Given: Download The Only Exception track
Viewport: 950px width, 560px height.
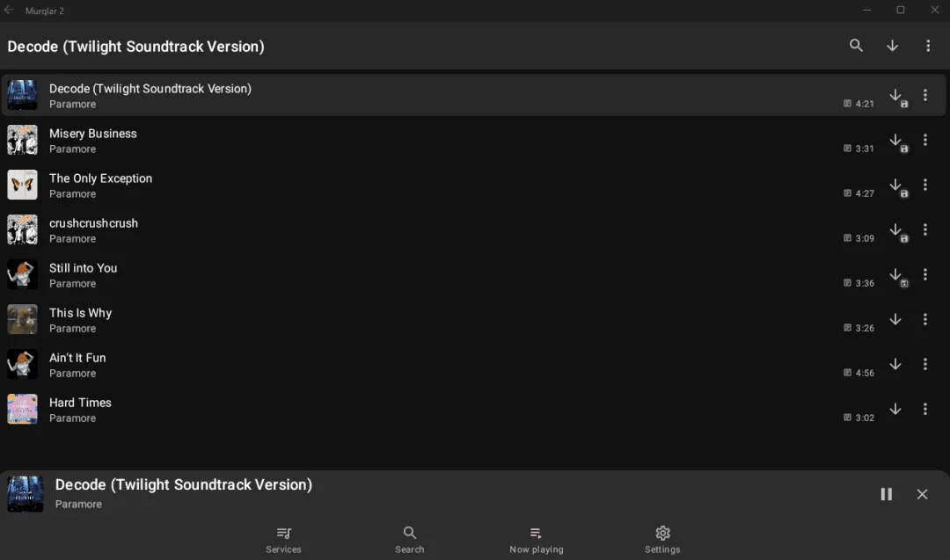Looking at the screenshot, I should [x=895, y=185].
